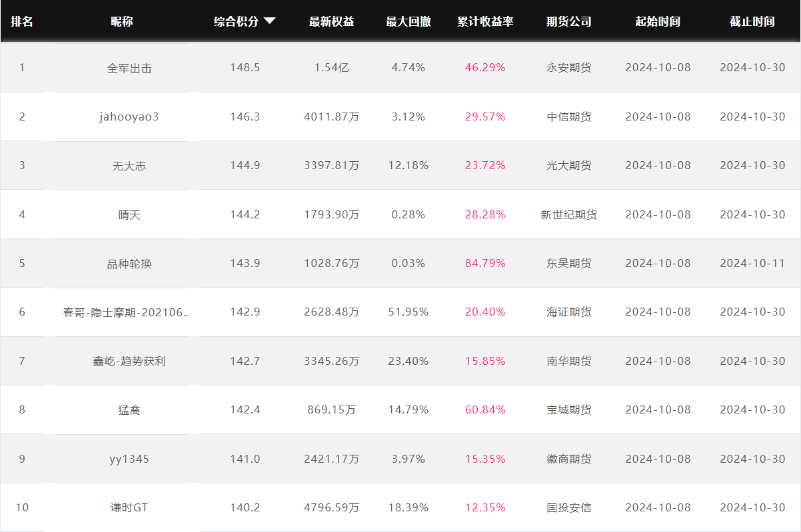
Task: Click the 0.28% max drawdown value
Action: (x=408, y=214)
